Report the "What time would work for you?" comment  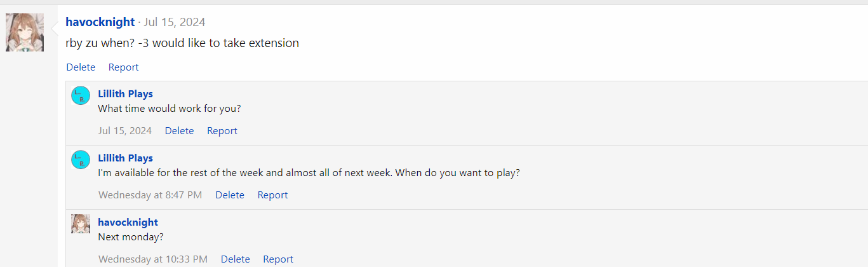tap(222, 131)
